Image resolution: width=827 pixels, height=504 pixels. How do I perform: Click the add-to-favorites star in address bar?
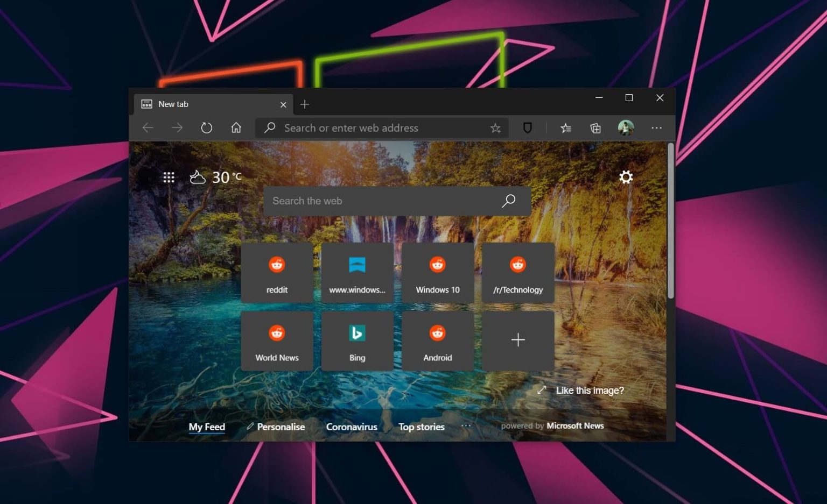pos(495,127)
